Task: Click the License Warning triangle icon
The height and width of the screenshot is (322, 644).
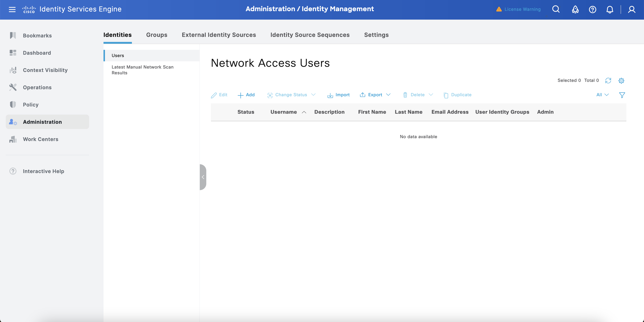Action: [x=499, y=9]
